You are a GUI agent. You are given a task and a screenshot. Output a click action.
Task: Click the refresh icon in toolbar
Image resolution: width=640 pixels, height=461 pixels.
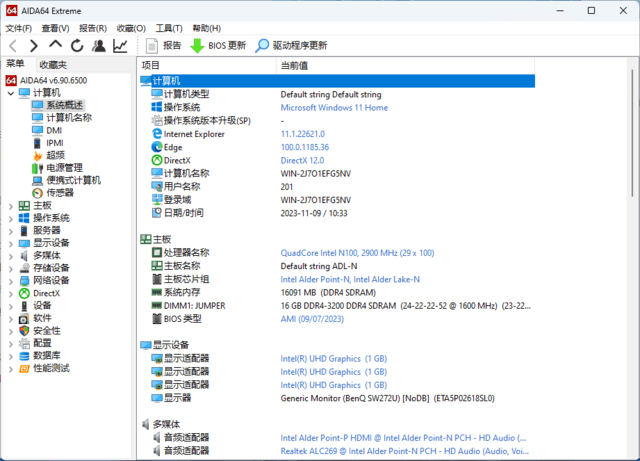point(77,46)
